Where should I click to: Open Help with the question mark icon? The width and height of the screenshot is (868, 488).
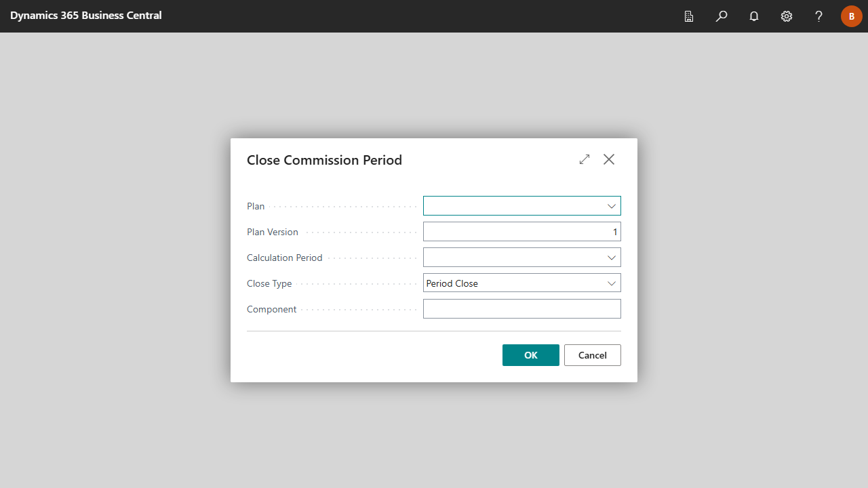pyautogui.click(x=819, y=16)
